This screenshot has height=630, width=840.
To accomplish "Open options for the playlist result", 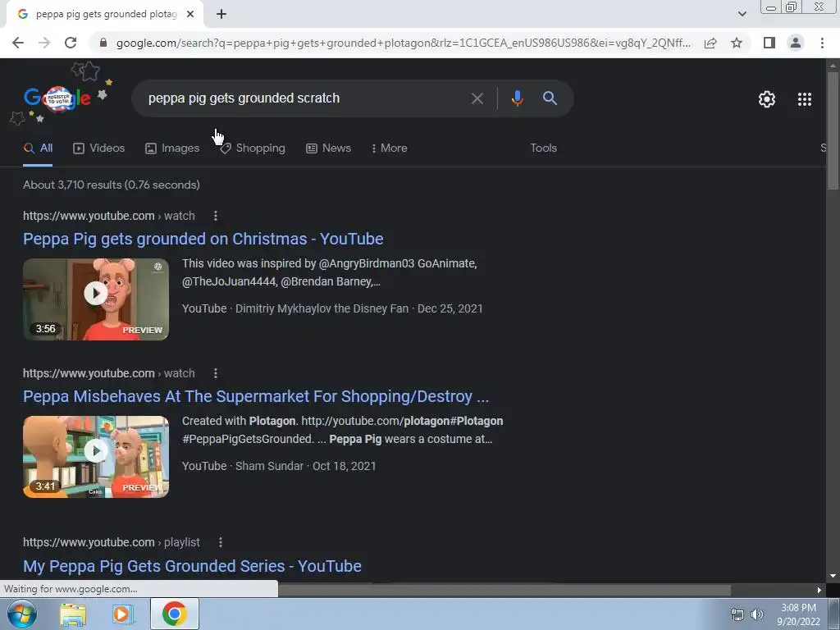I will tap(220, 543).
